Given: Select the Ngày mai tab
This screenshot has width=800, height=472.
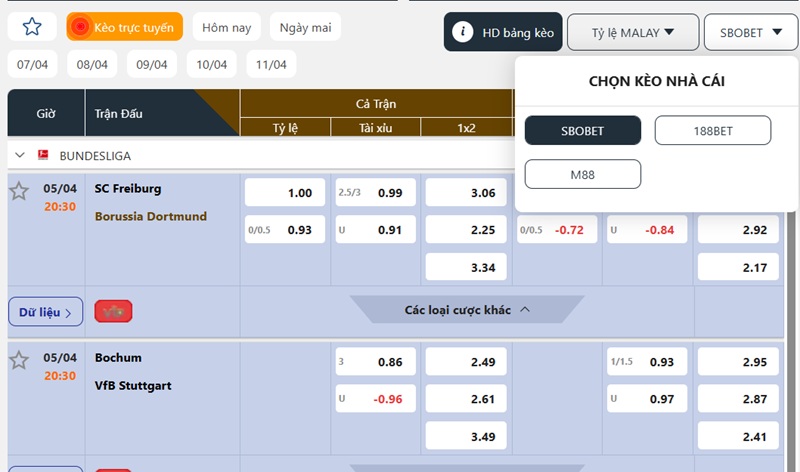Looking at the screenshot, I should click(305, 27).
